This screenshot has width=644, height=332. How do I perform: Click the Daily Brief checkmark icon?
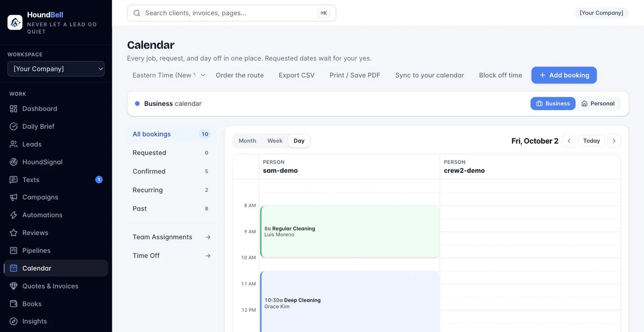pyautogui.click(x=14, y=126)
